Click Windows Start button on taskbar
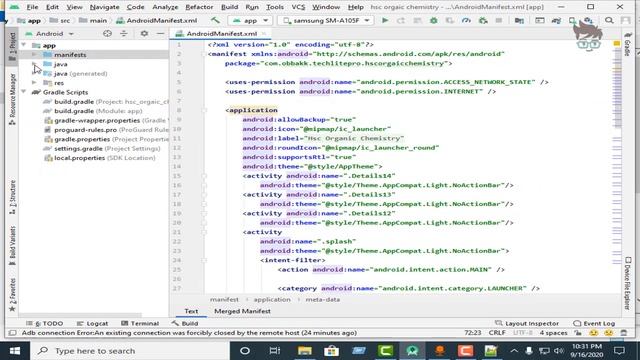640x360 pixels. click(x=15, y=351)
